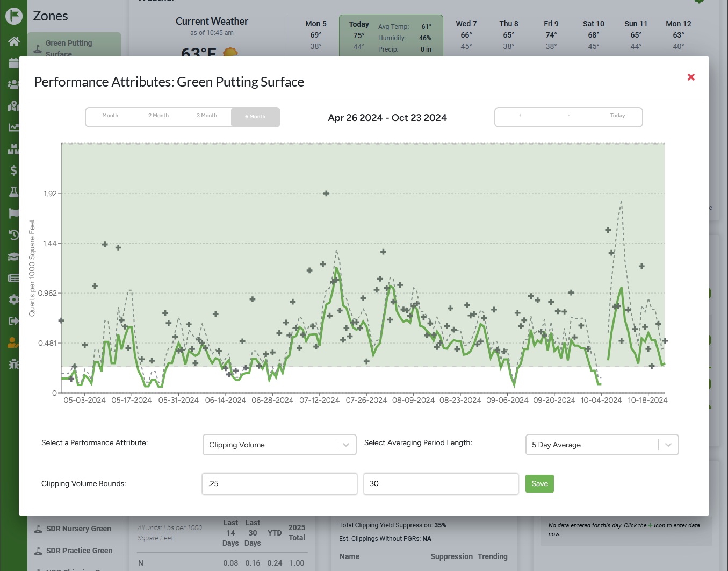Switch chart range to 3 Month
Screen dimensions: 728x571
207,116
